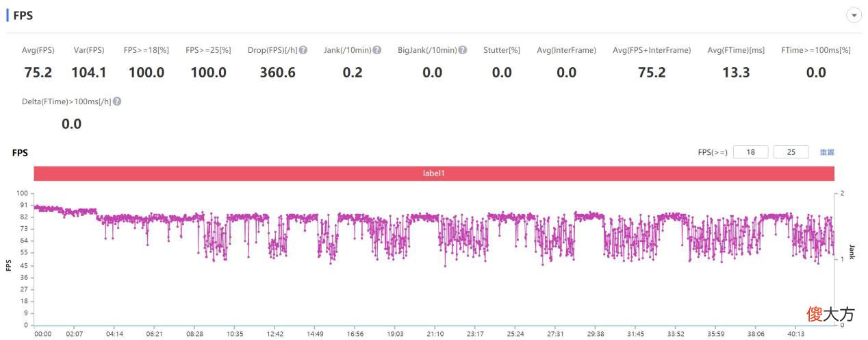
Task: Click the FPS section title header
Action: pos(23,15)
